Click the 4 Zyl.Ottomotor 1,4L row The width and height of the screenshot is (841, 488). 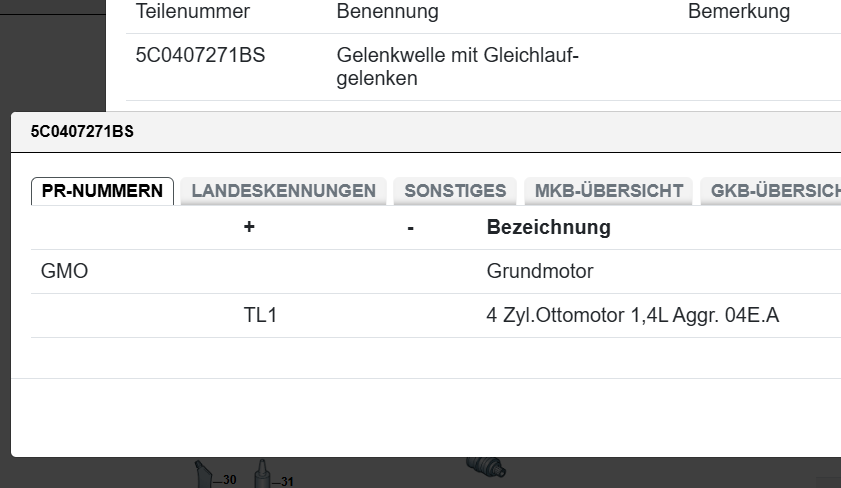click(632, 316)
